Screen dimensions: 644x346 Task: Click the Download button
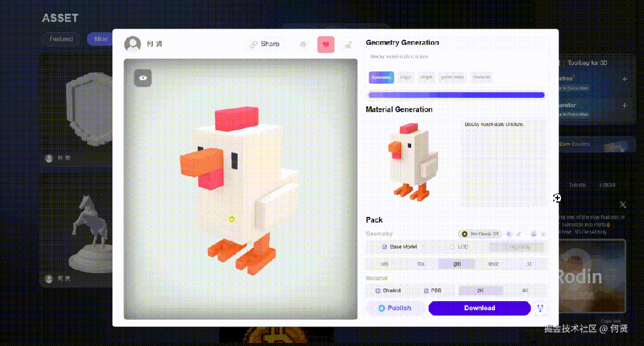(x=479, y=308)
